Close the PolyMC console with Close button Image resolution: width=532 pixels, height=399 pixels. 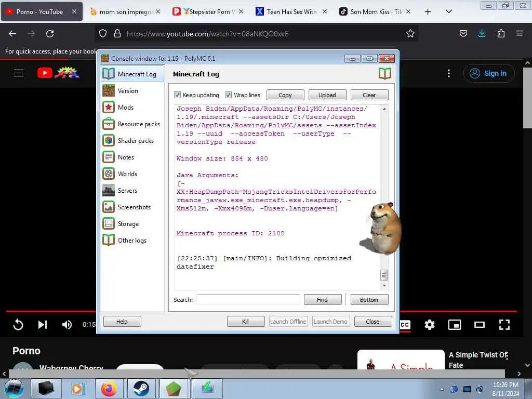[x=373, y=321]
